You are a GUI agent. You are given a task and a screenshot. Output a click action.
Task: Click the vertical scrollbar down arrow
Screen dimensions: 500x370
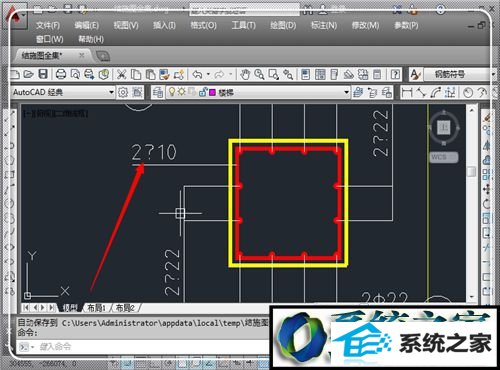click(472, 297)
